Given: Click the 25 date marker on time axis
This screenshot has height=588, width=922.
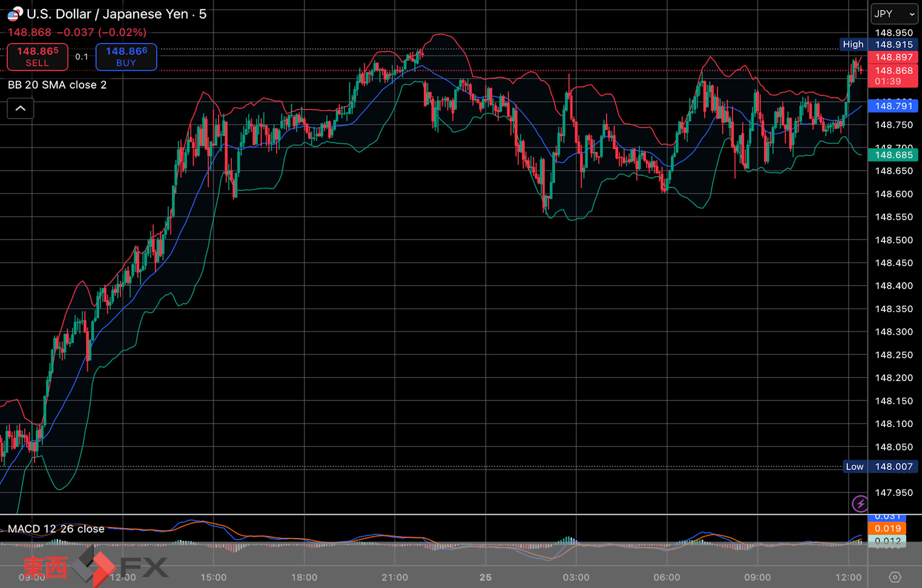Looking at the screenshot, I should pyautogui.click(x=485, y=577).
